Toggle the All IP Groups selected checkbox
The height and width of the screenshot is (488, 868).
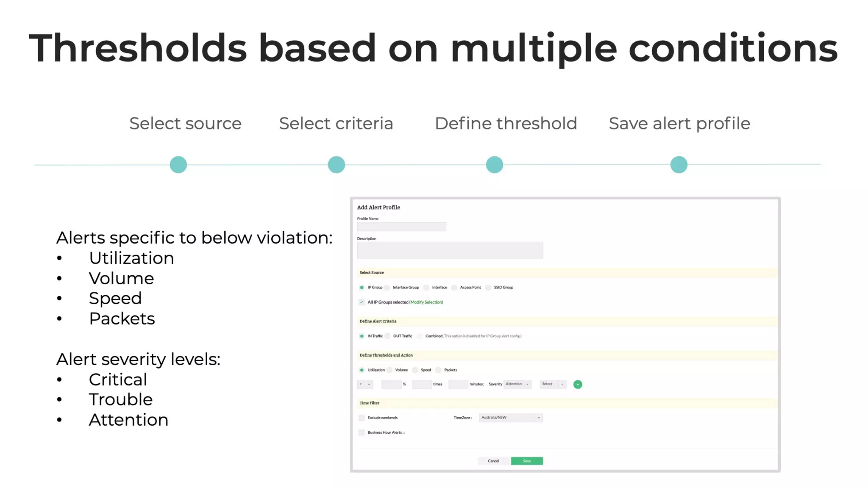coord(362,302)
